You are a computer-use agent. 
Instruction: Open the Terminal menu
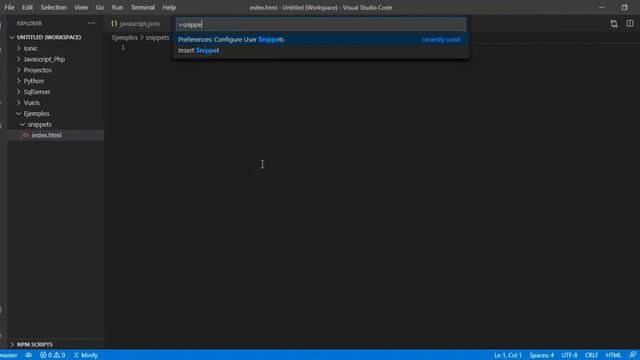[x=142, y=7]
